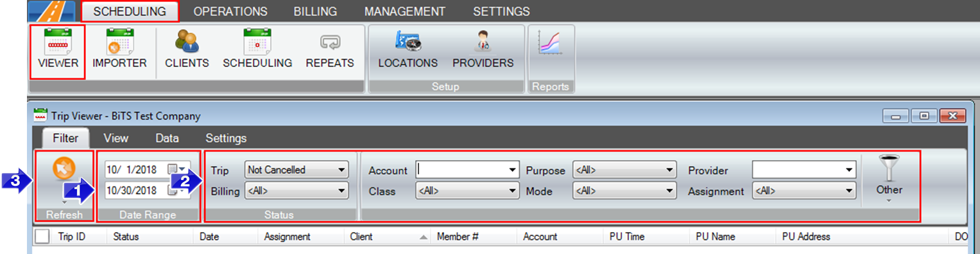980x254 pixels.
Task: Open calendar picker for end date
Action: pyautogui.click(x=176, y=190)
